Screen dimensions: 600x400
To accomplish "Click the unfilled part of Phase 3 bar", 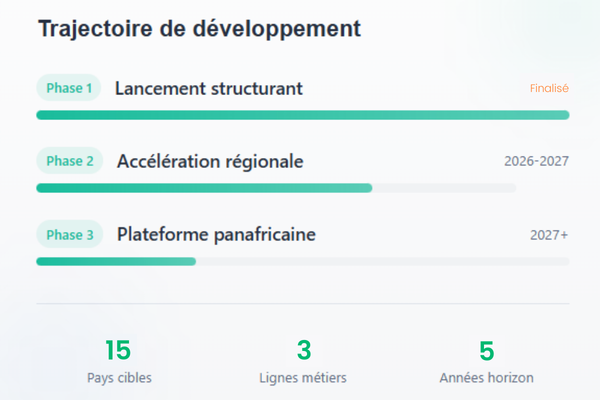I will [382, 262].
